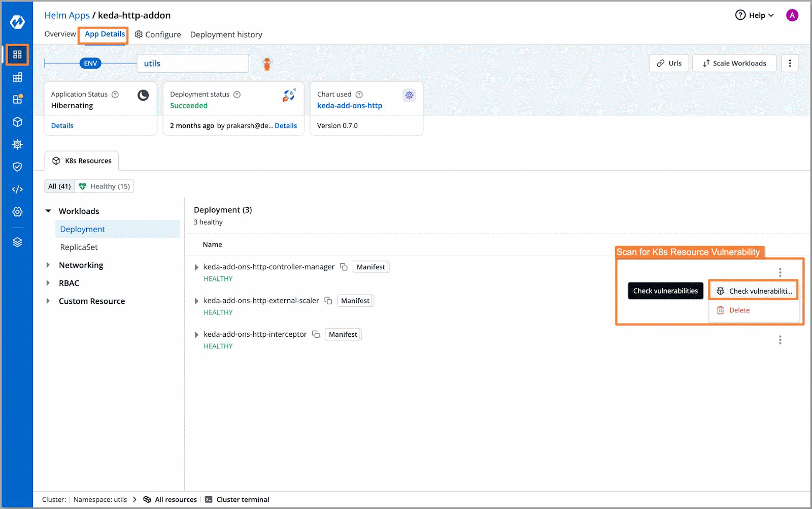Expand the keda-add-ons-http-interceptor row

(x=196, y=335)
